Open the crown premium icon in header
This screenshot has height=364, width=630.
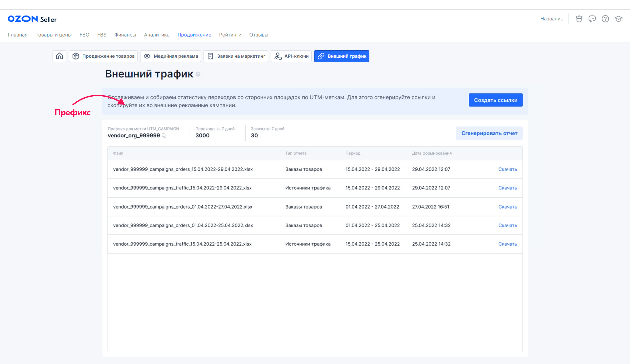coord(579,19)
